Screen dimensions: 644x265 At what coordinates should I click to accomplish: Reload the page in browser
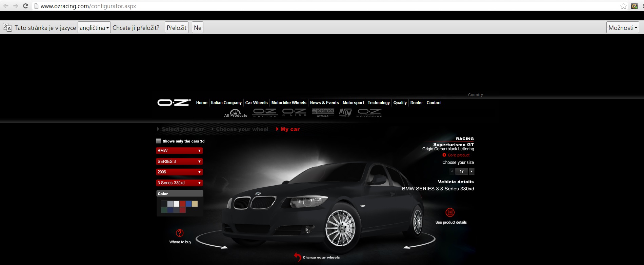[x=25, y=6]
